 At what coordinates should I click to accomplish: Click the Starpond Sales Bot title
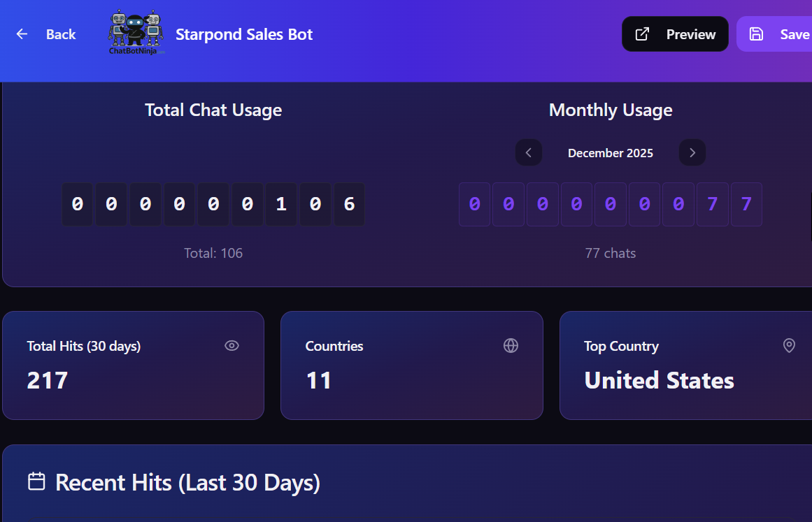(x=244, y=34)
